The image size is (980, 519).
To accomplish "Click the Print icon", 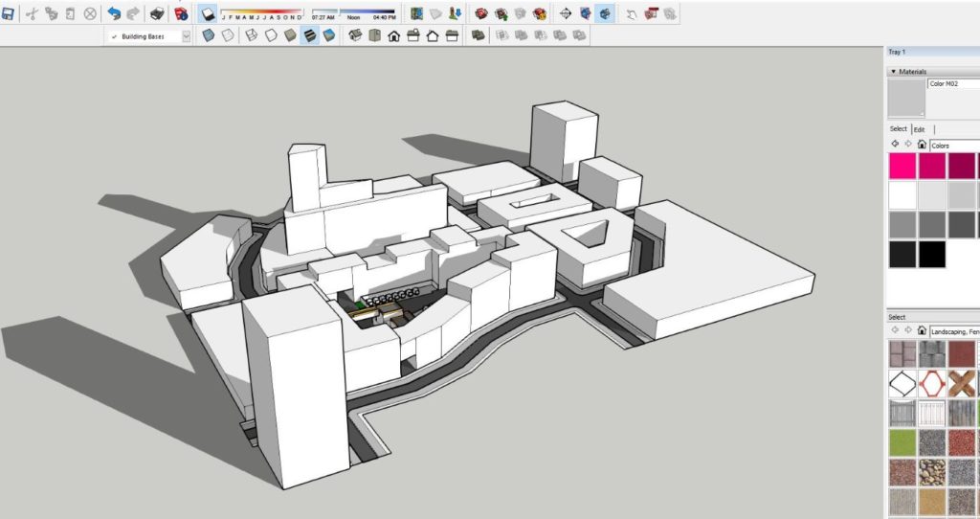I will [x=158, y=13].
